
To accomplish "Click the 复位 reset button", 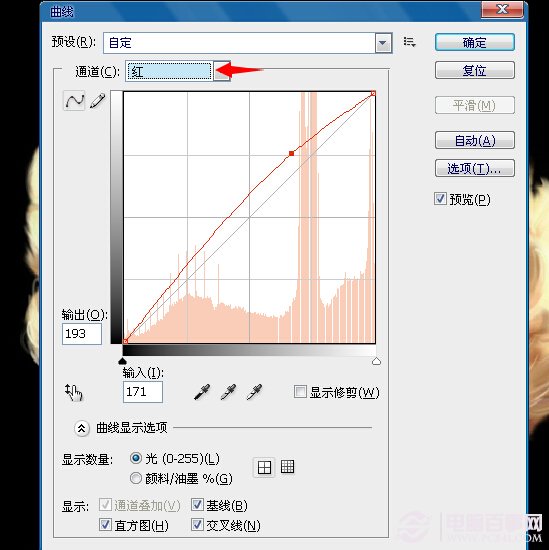I will click(475, 71).
